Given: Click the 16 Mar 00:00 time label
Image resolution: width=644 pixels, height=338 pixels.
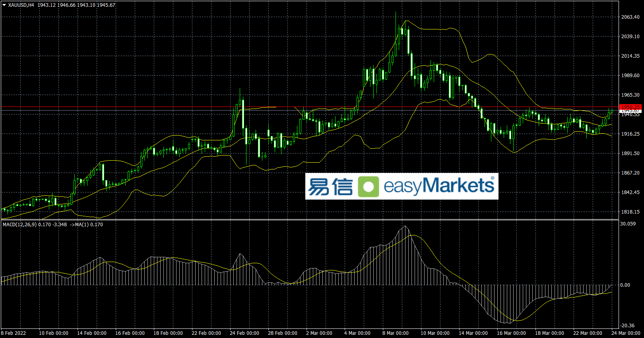Looking at the screenshot, I should pos(512,333).
